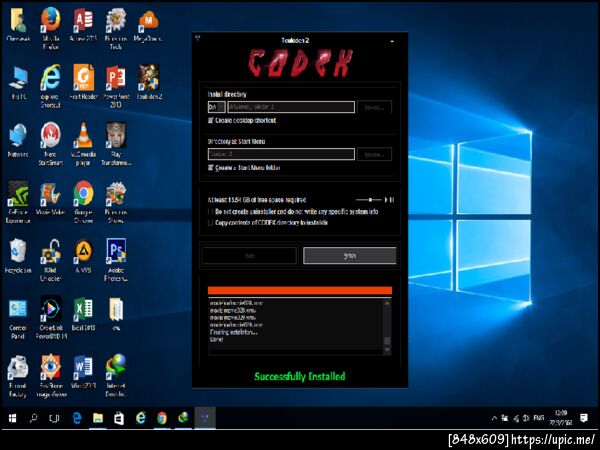Viewport: 600px width, 450px height.
Task: Click the Done! line in install log
Action: [x=217, y=339]
